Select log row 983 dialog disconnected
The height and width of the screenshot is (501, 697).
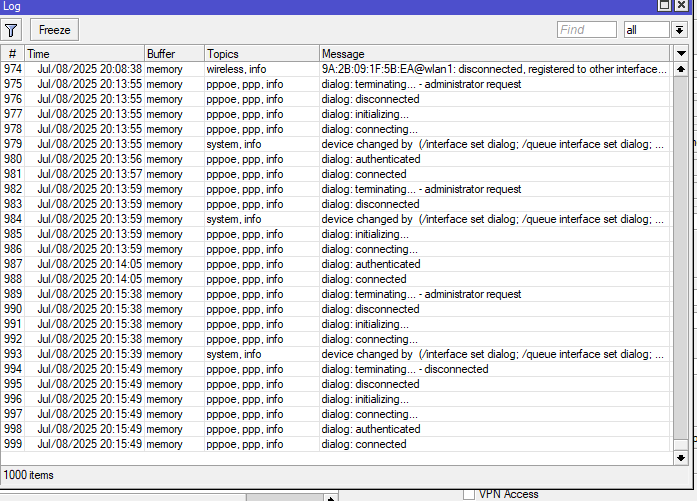pos(336,204)
